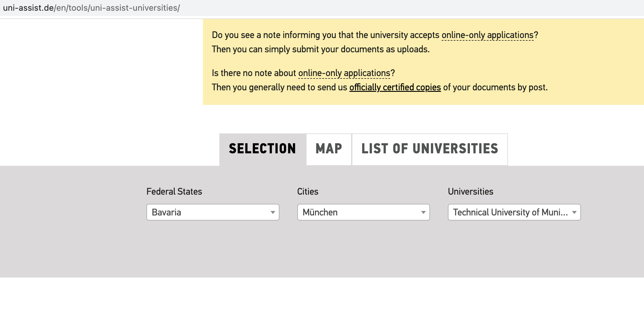
Task: Click the "Federal States" field label
Action: tap(174, 191)
